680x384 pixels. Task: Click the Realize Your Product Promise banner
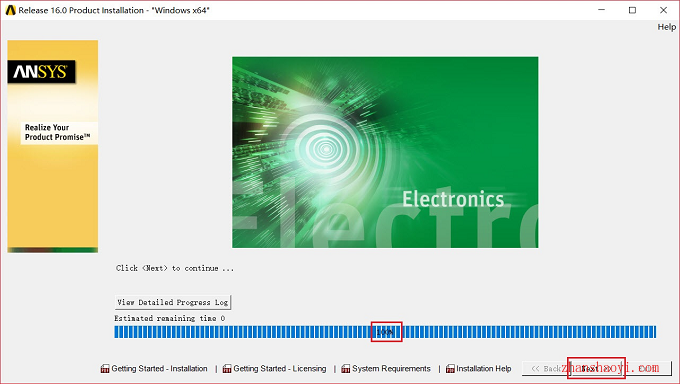[x=57, y=132]
